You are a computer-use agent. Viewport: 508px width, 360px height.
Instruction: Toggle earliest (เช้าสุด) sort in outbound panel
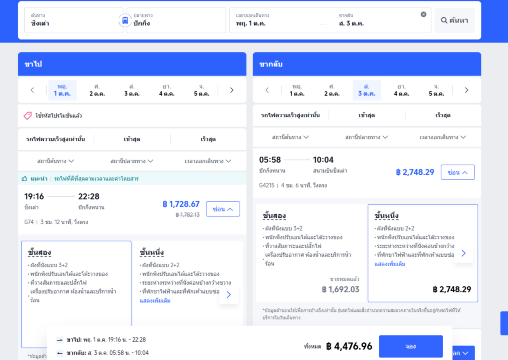(x=132, y=139)
